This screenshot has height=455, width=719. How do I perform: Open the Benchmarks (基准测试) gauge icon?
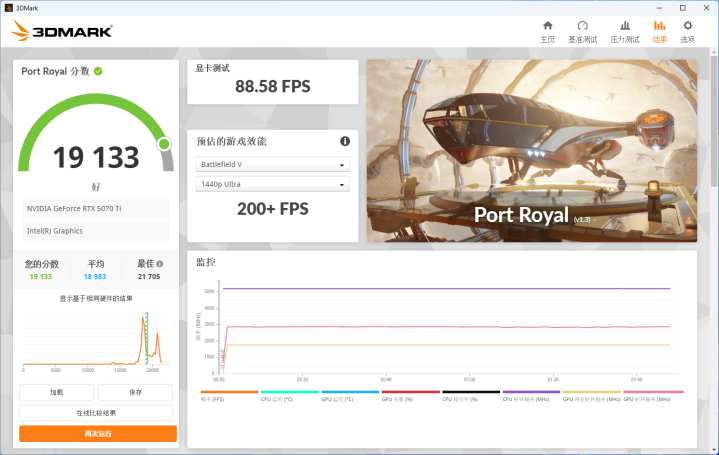(x=582, y=31)
